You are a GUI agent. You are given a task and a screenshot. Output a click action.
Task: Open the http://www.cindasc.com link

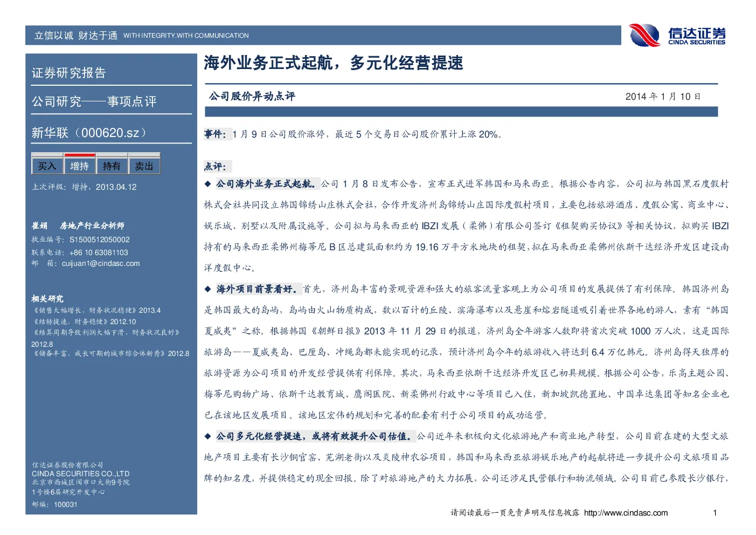626,513
